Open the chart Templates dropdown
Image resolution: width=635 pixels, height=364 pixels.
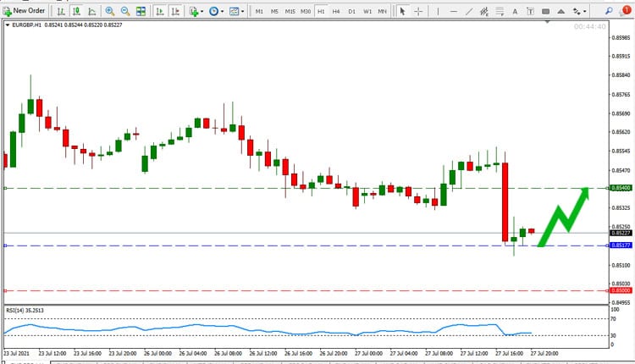point(237,11)
